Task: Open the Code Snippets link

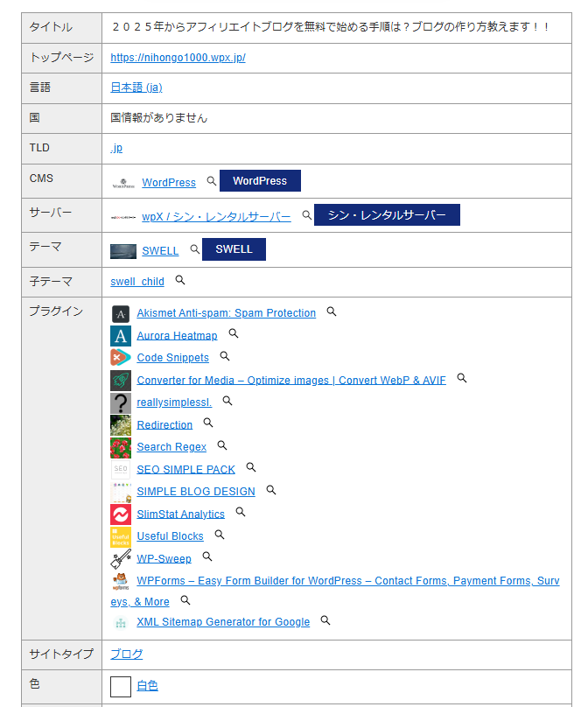Action: click(173, 358)
